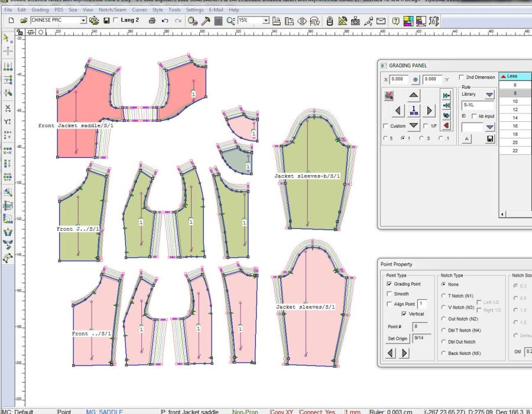Viewport: 532px width, 414px height.
Task: Click the envelope e-mail icon
Action: click(381, 21)
